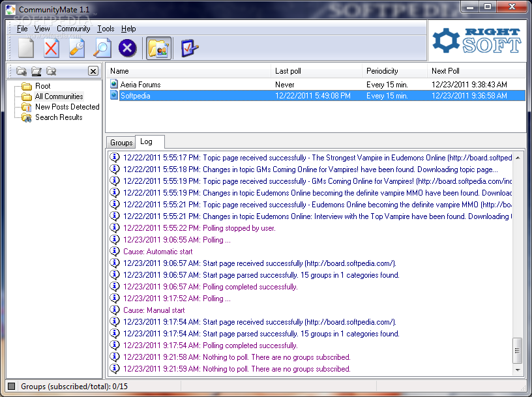532x397 pixels.
Task: Open the Tools menu
Action: [x=106, y=29]
